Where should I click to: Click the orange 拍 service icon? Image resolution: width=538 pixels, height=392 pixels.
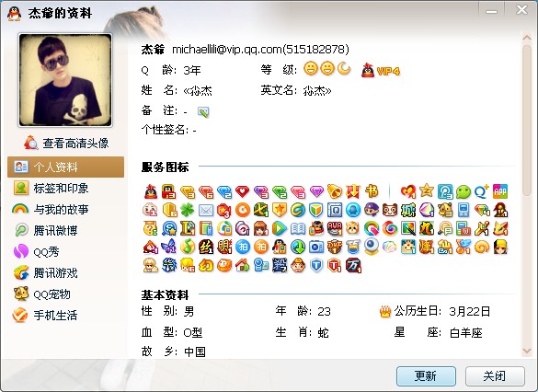[261, 247]
